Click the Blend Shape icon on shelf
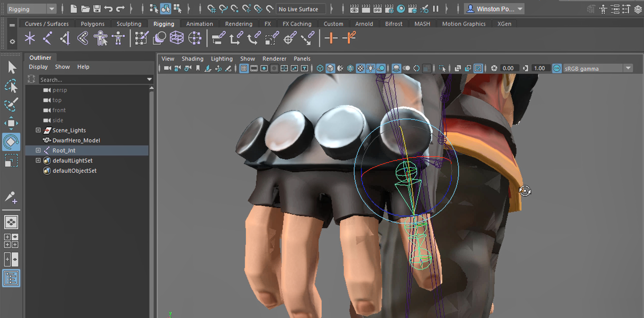 pos(159,38)
